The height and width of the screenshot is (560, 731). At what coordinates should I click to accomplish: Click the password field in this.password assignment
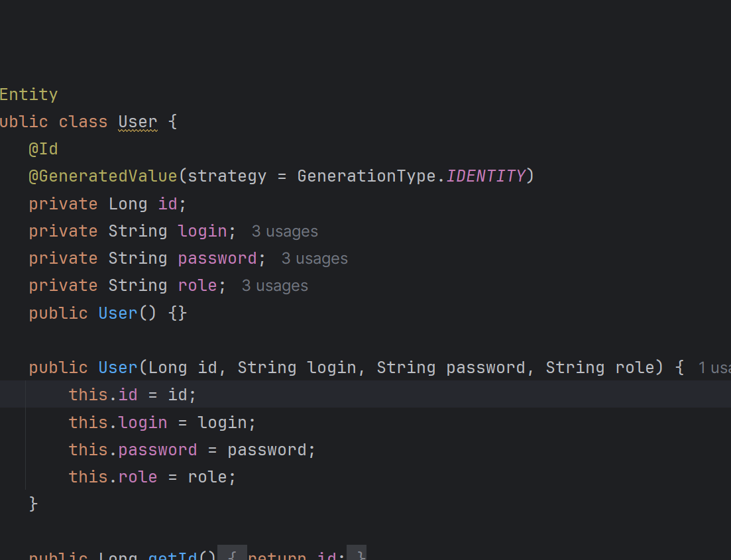[x=158, y=450]
